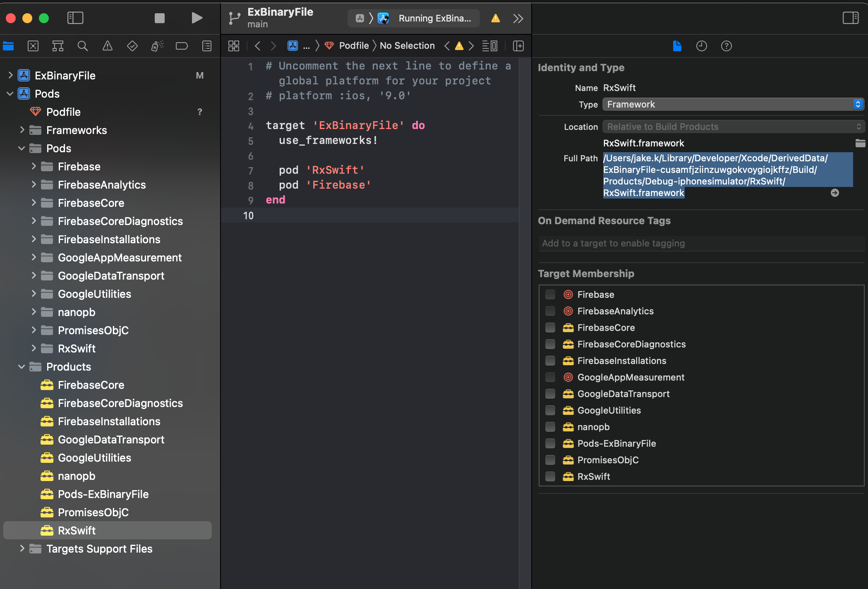
Task: Collapse the Products group
Action: (x=22, y=366)
